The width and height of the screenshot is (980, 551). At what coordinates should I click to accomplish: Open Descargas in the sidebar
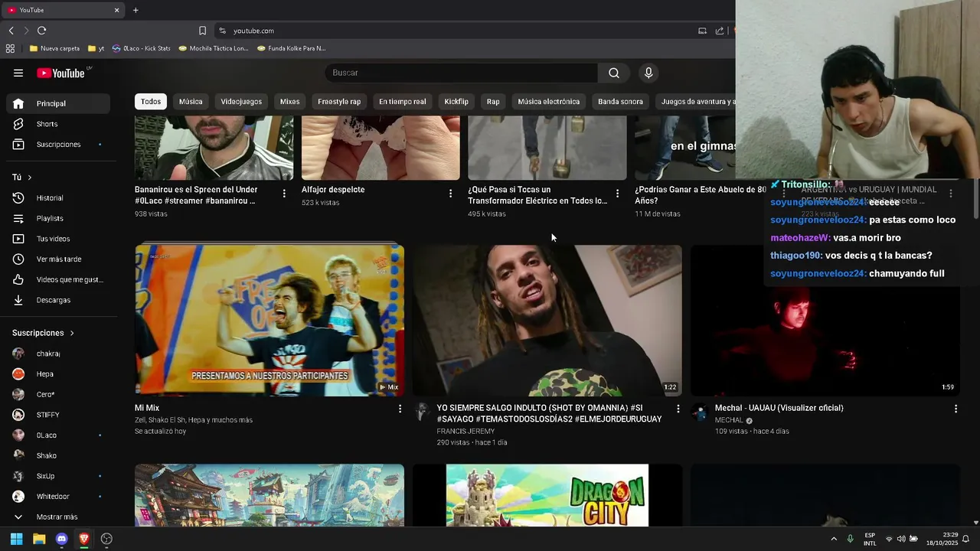point(58,300)
